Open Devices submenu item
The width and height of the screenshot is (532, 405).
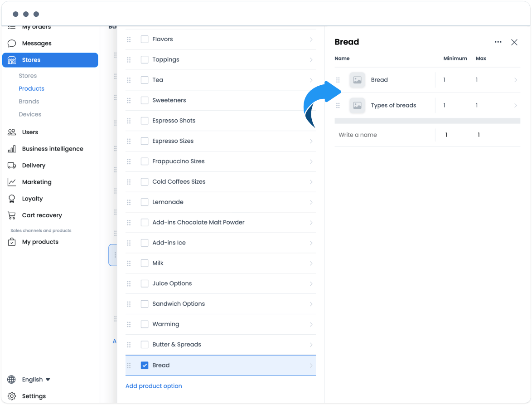(30, 114)
